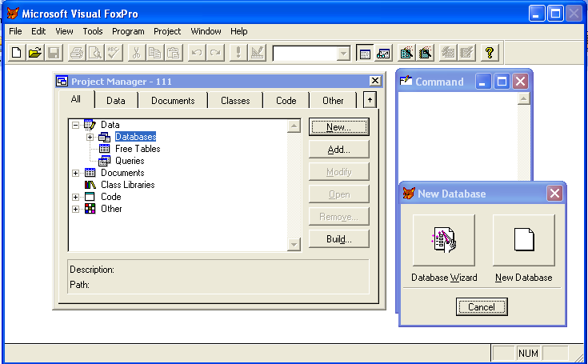The height and width of the screenshot is (364, 588).
Task: Switch to the All tab
Action: (76, 99)
